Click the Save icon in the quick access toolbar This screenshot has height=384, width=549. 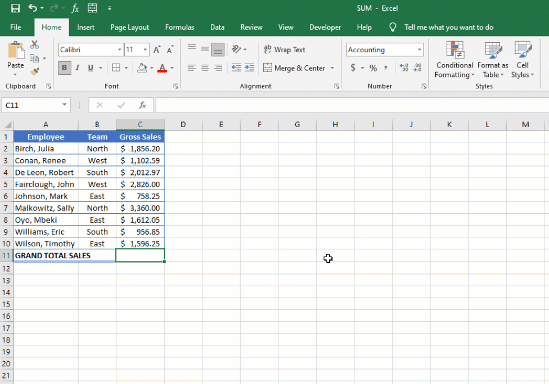pos(15,8)
